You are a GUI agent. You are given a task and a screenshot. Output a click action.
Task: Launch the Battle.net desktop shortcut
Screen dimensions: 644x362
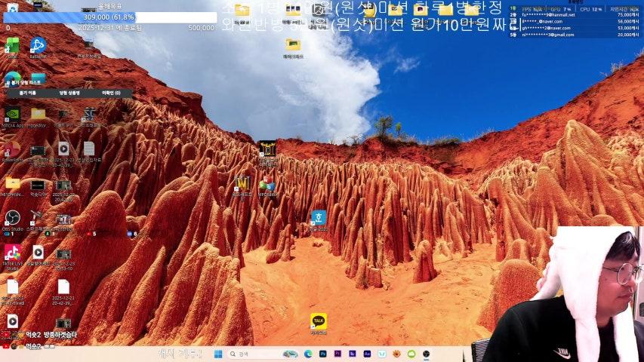coord(38,45)
